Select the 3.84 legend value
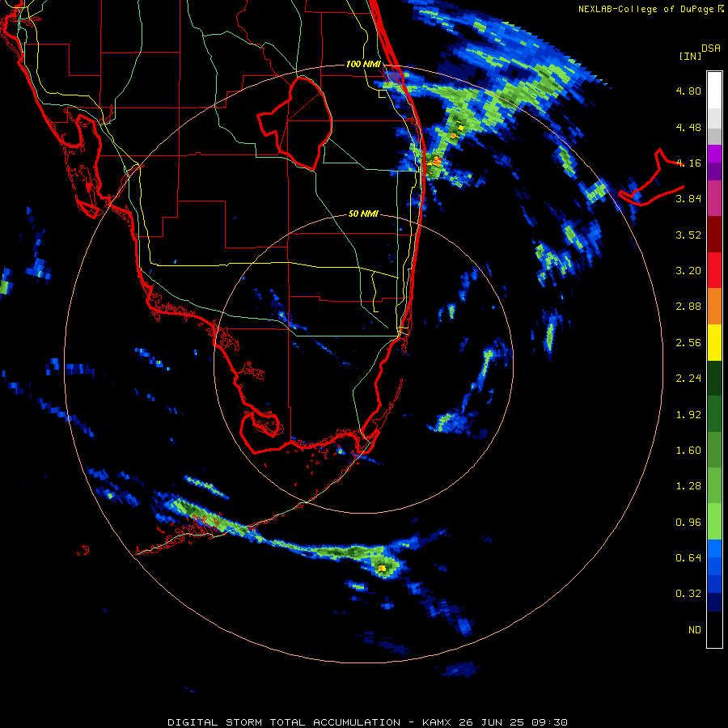The image size is (728, 728). click(688, 199)
